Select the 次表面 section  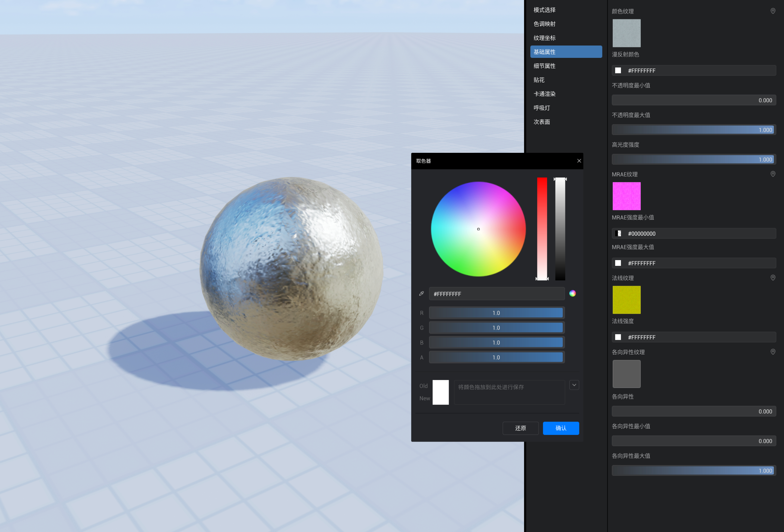tap(566, 122)
